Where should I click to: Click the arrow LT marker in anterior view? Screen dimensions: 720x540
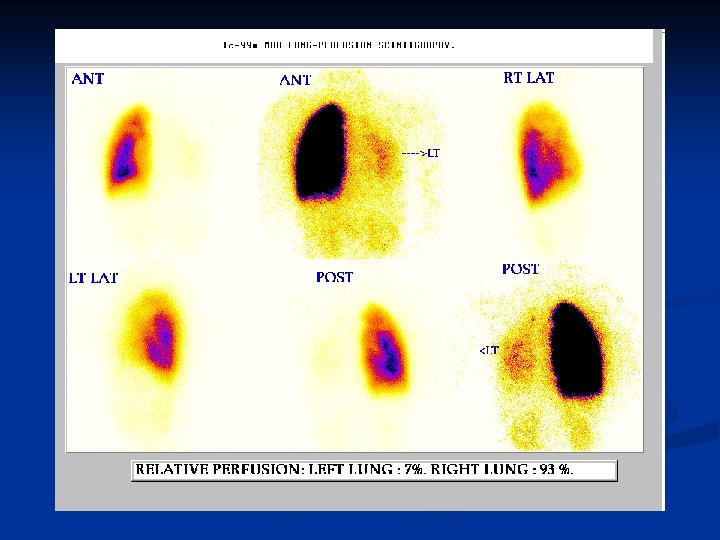pos(421,153)
